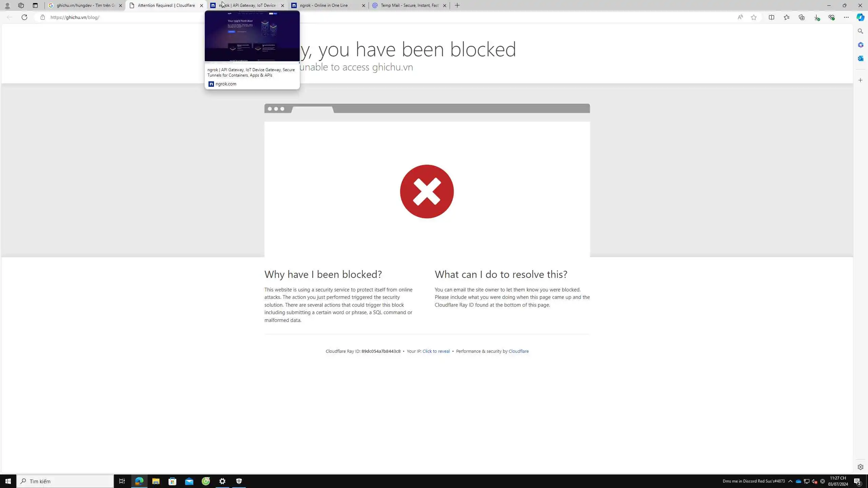Open Settings and more menu
The width and height of the screenshot is (868, 488).
pyautogui.click(x=846, y=17)
